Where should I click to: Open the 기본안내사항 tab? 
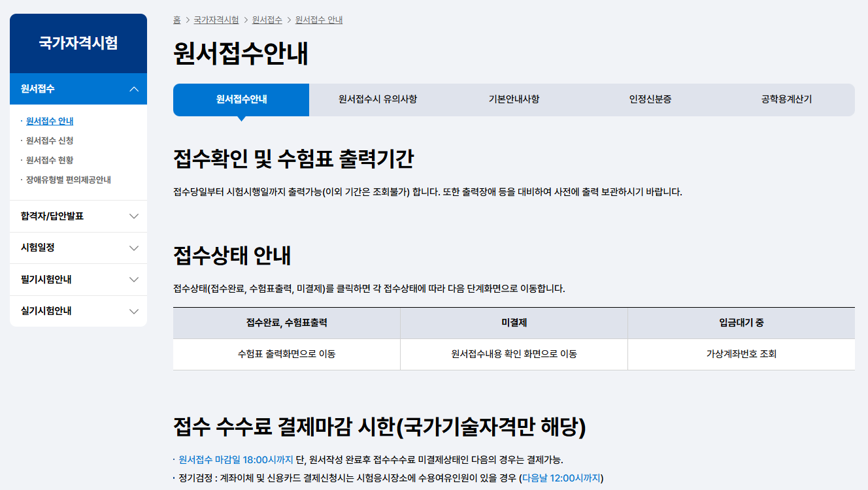[514, 100]
